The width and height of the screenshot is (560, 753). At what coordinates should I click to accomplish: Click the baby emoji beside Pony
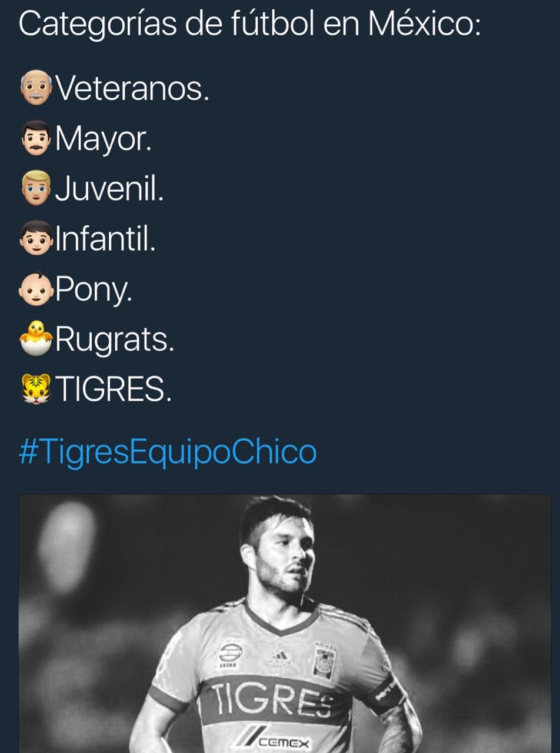[36, 289]
